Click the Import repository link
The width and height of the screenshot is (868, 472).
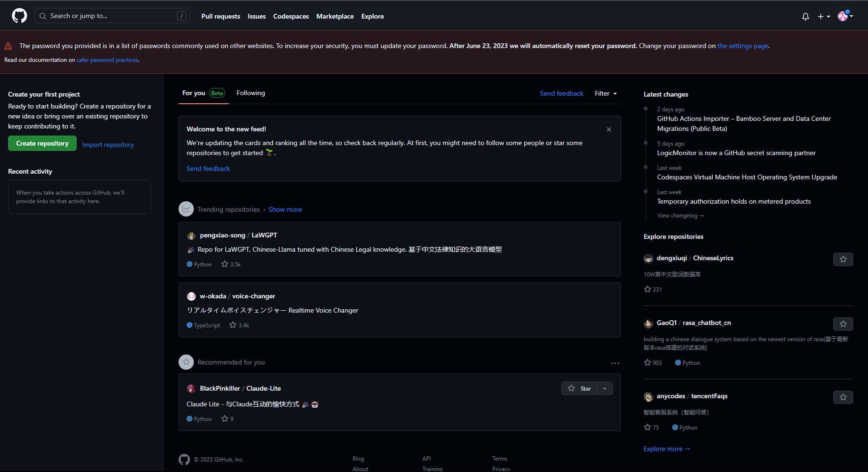108,145
